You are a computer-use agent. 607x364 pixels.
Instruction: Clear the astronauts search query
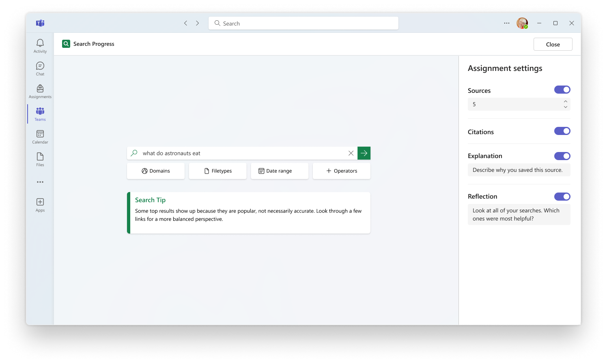pos(351,153)
